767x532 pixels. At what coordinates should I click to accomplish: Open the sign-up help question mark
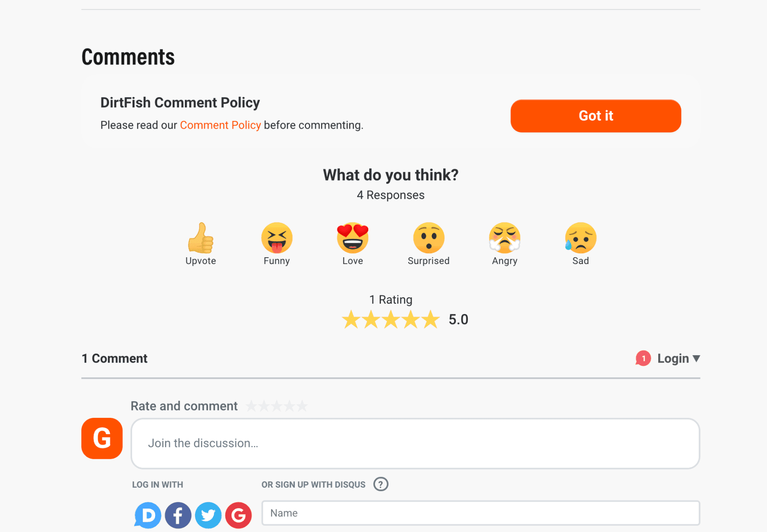coord(381,484)
